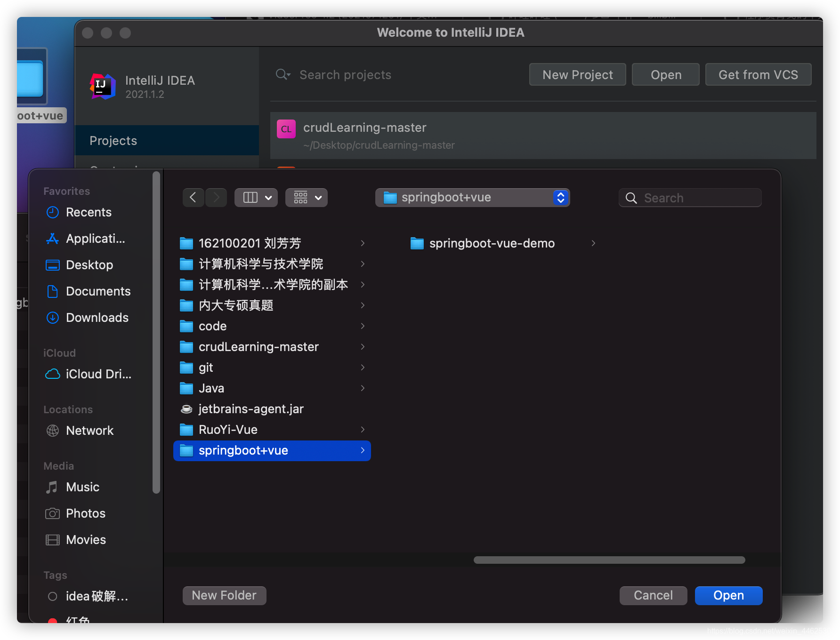Viewport: 840px width, 640px height.
Task: Open recent project crudLearning-master
Action: pos(543,136)
